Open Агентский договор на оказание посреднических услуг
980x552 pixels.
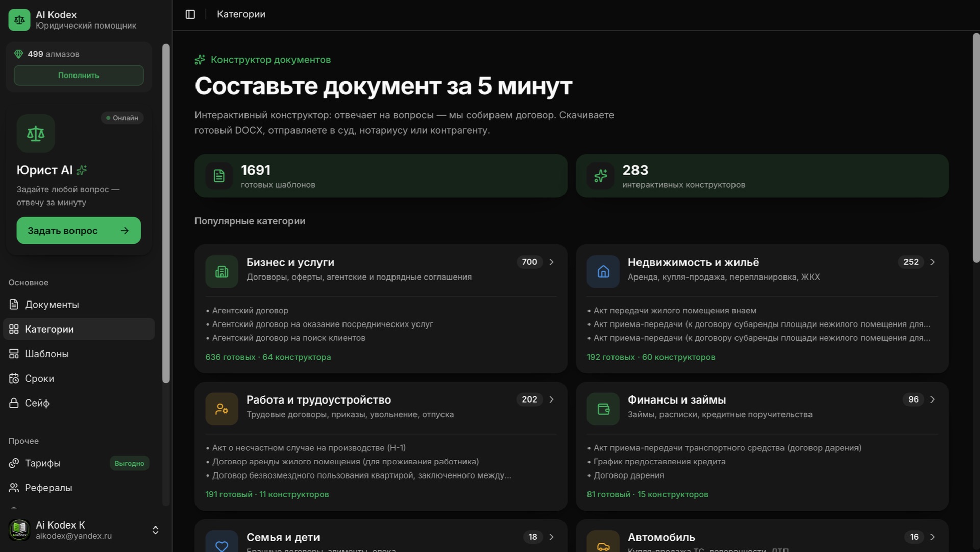point(323,324)
